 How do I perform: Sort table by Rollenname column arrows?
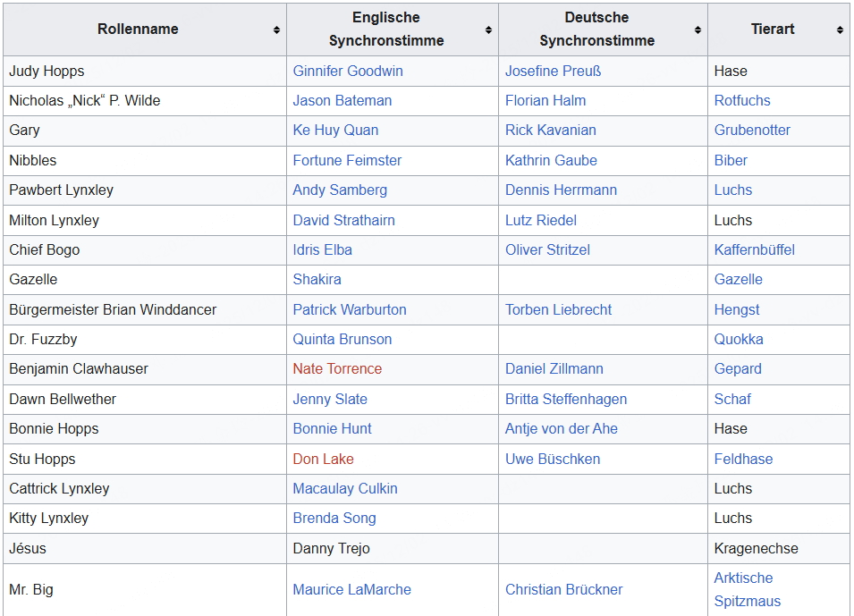[276, 30]
